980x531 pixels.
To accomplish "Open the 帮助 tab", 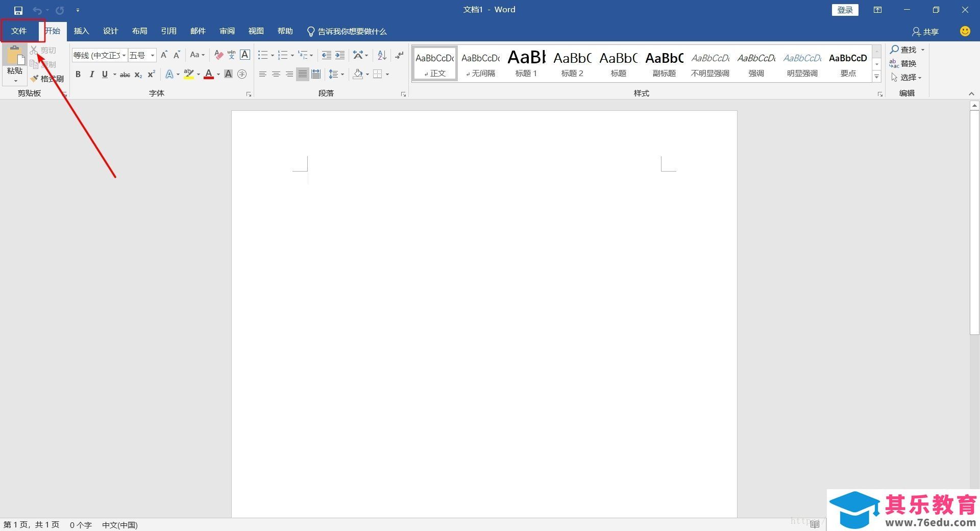I will [x=285, y=31].
